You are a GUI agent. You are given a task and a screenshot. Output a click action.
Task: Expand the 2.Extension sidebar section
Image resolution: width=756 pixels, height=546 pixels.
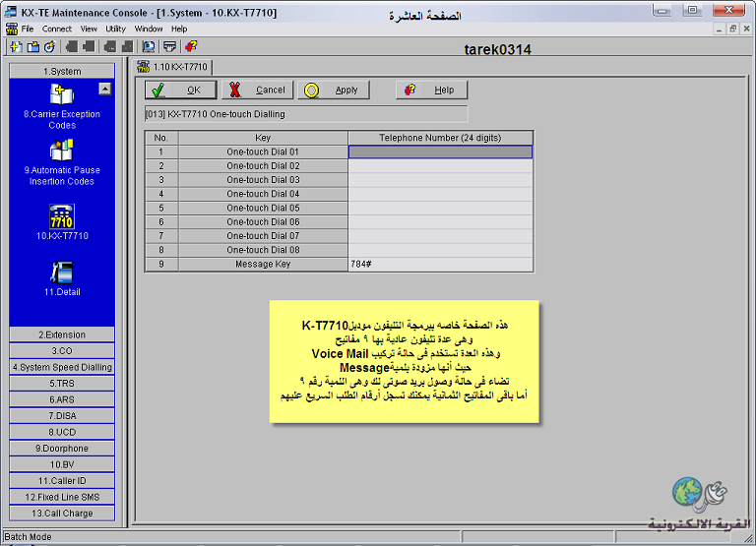pyautogui.click(x=62, y=334)
